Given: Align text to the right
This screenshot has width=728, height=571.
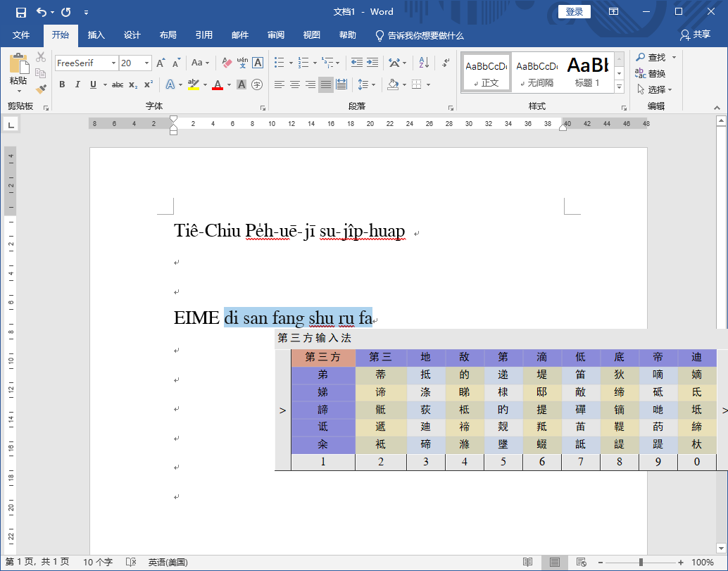Looking at the screenshot, I should coord(310,84).
